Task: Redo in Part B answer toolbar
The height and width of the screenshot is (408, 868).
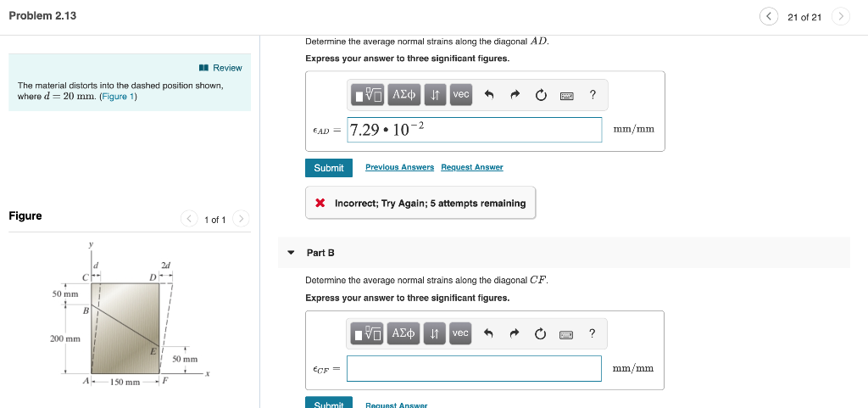Action: 515,334
